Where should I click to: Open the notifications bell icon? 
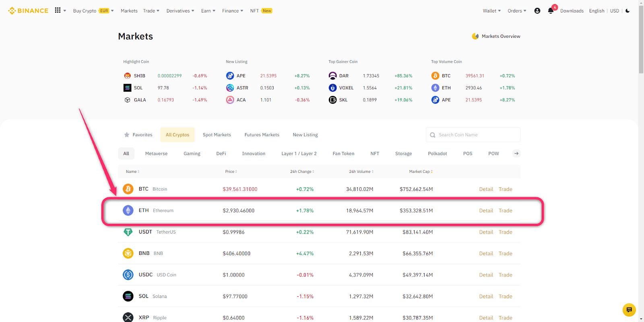(x=551, y=11)
